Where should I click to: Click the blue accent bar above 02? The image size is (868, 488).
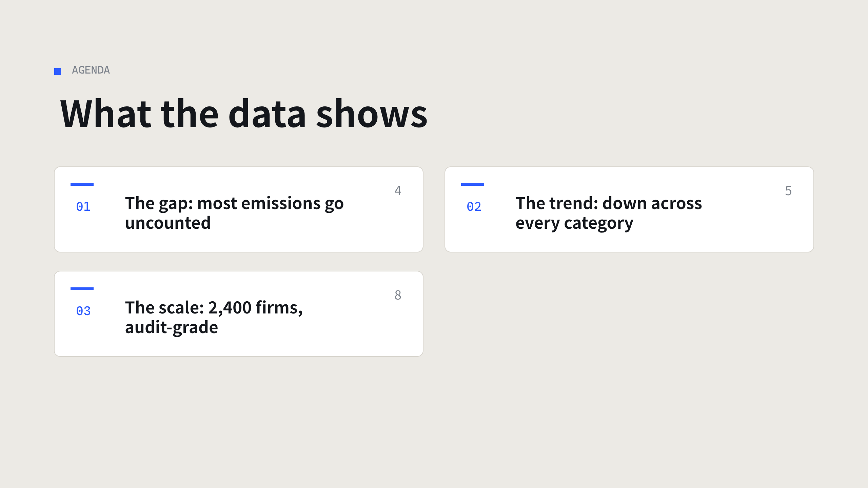pos(473,184)
